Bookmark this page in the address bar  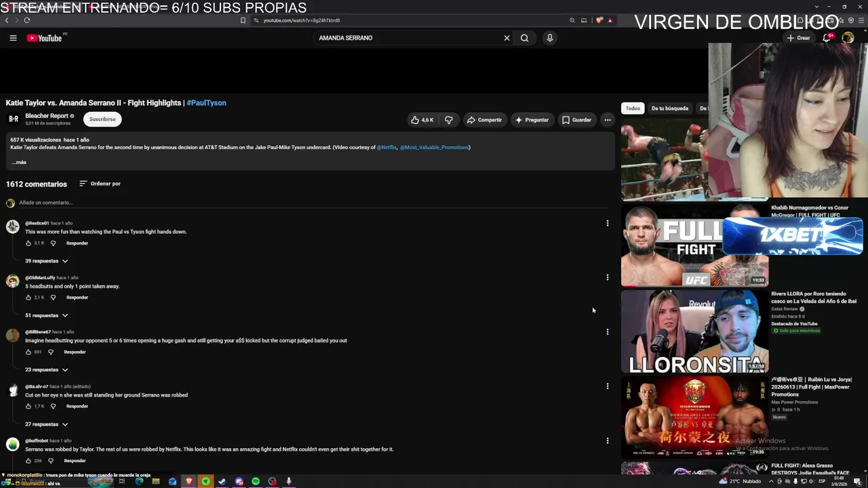[243, 20]
